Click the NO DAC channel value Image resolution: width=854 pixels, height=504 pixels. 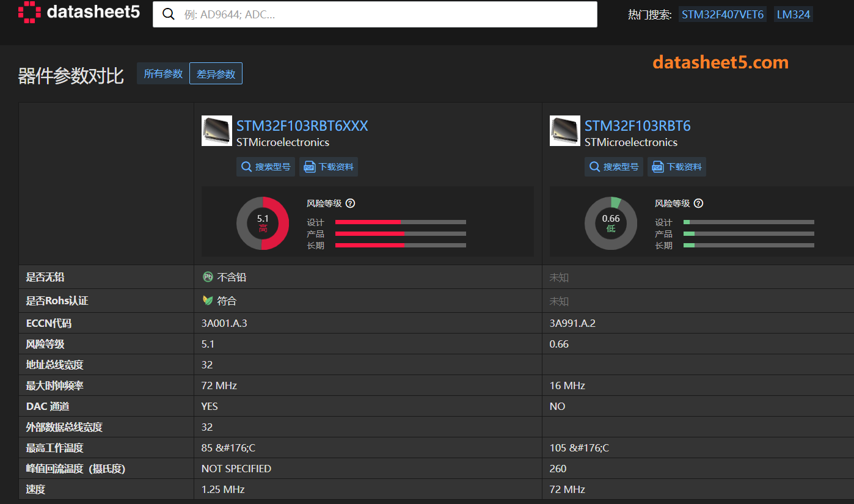pos(558,406)
